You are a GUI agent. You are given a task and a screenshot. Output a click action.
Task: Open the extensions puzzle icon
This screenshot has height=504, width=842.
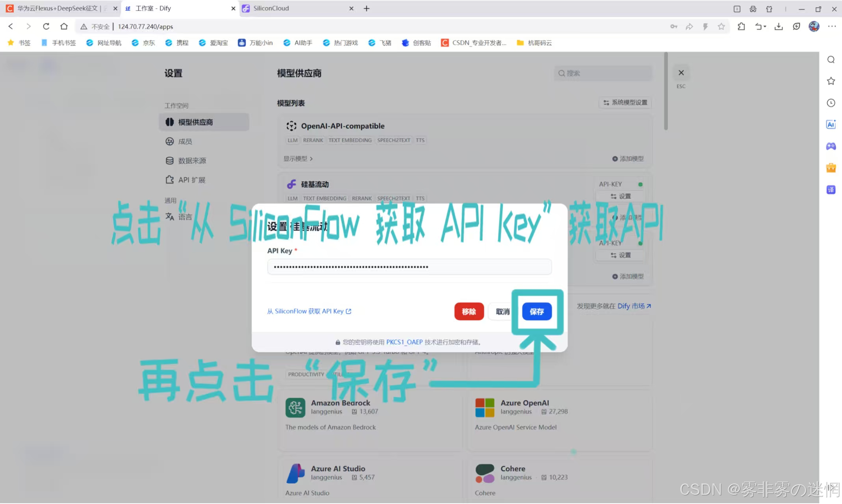tap(741, 26)
